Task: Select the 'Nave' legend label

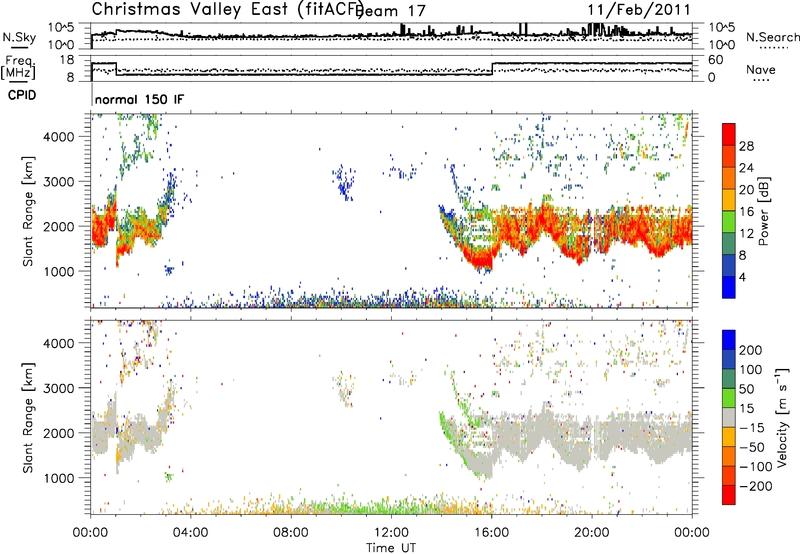Action: click(x=761, y=69)
